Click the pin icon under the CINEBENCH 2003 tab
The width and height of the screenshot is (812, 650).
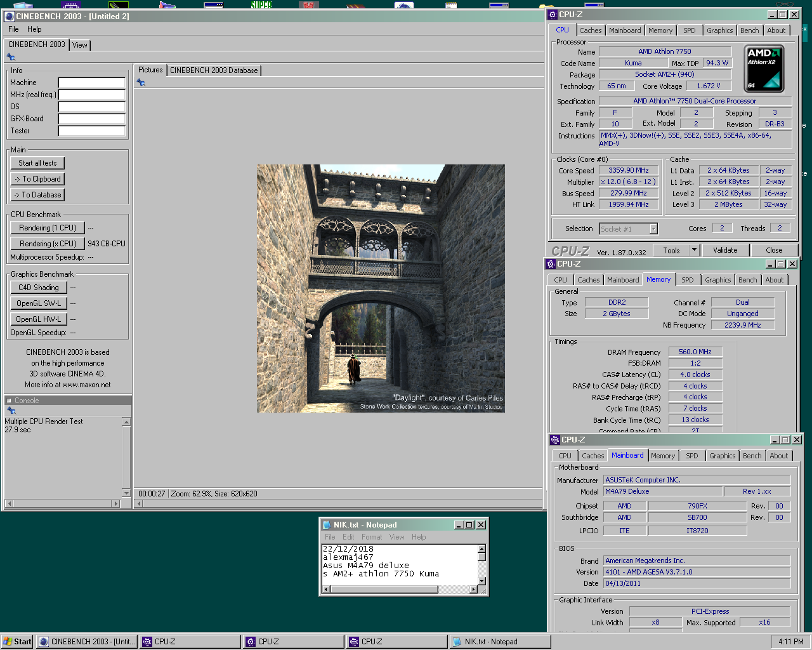tap(11, 57)
